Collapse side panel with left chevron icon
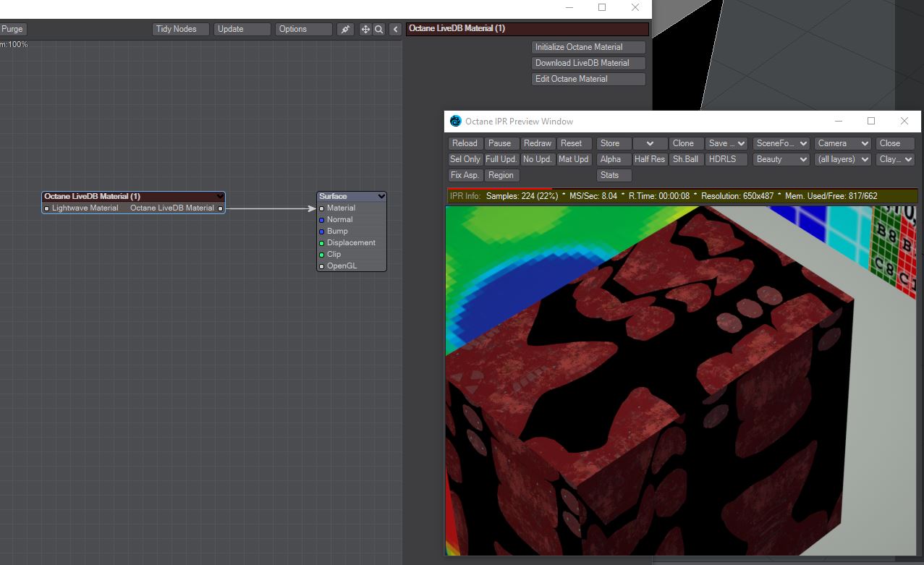This screenshot has height=565, width=924. tap(395, 30)
